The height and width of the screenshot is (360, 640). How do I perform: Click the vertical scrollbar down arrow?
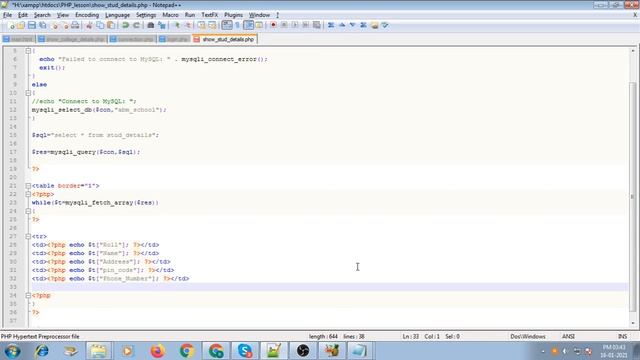[633, 323]
